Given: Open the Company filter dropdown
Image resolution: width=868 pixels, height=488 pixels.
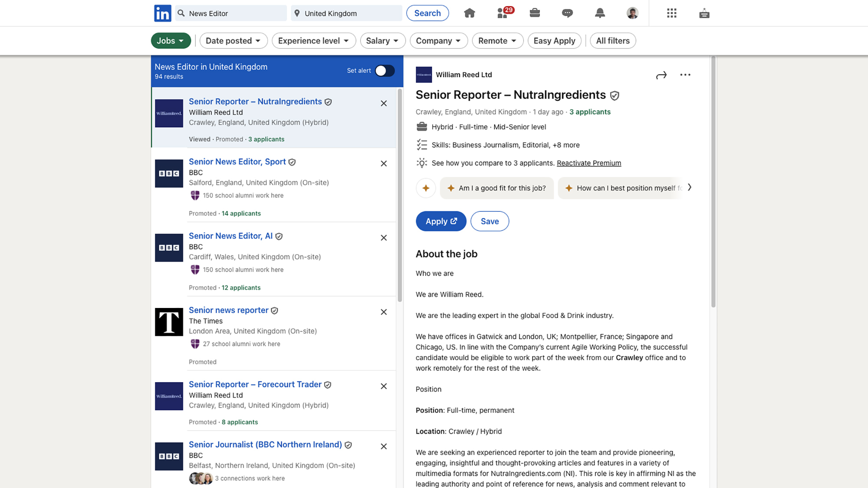Looking at the screenshot, I should tap(438, 41).
